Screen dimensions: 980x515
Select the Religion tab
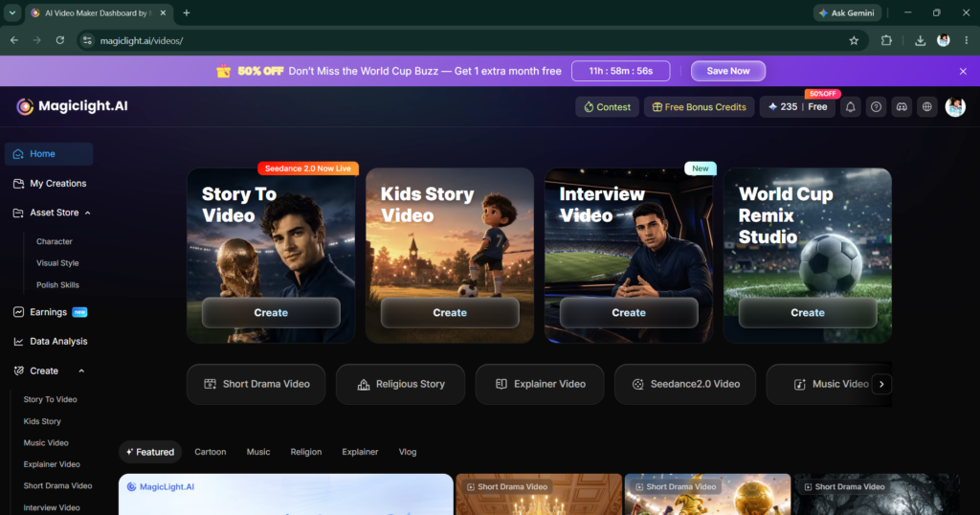tap(305, 452)
